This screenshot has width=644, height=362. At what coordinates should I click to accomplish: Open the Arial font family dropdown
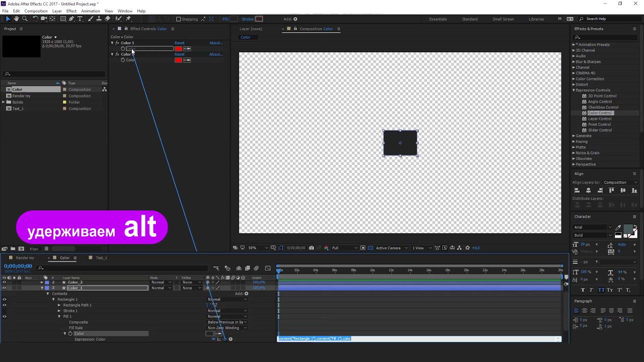click(x=593, y=227)
